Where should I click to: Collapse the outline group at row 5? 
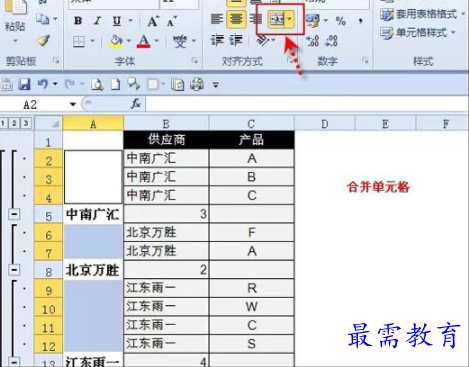14,214
